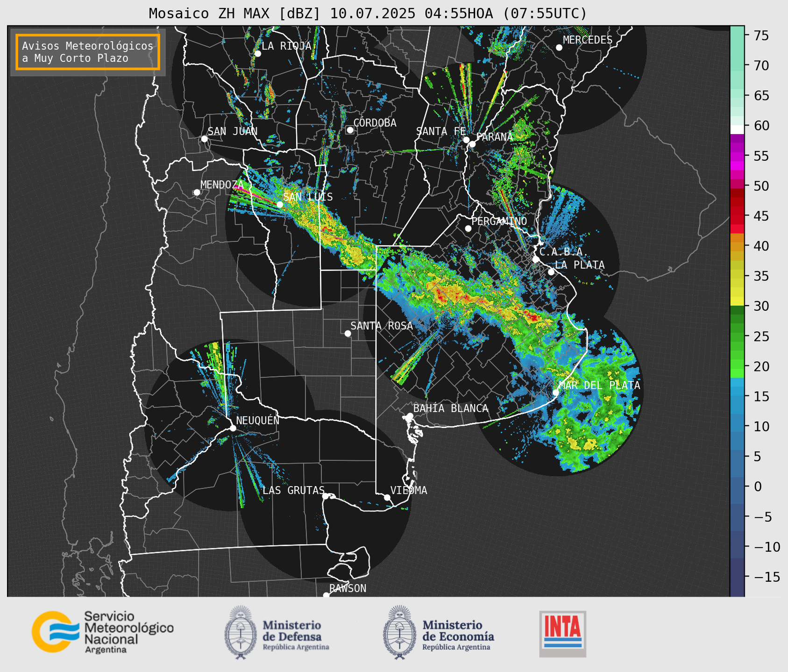
Task: Click the blue 10 dBZ band on scale
Action: (x=737, y=427)
